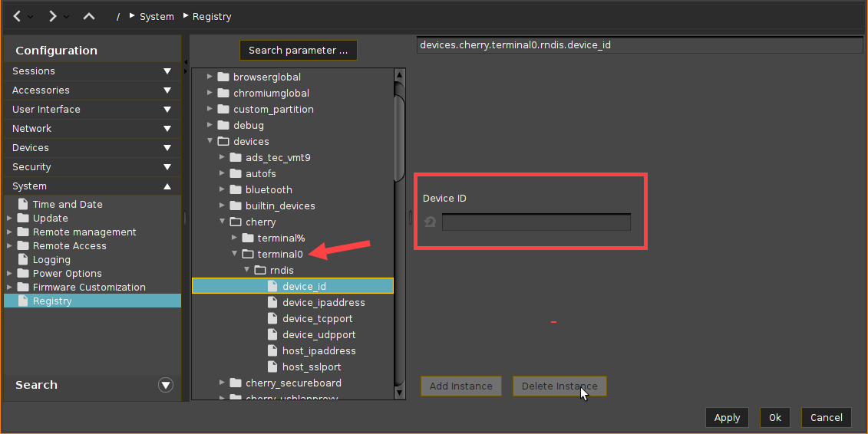
Task: Expand the Power Options sidebar item
Action: pos(9,274)
